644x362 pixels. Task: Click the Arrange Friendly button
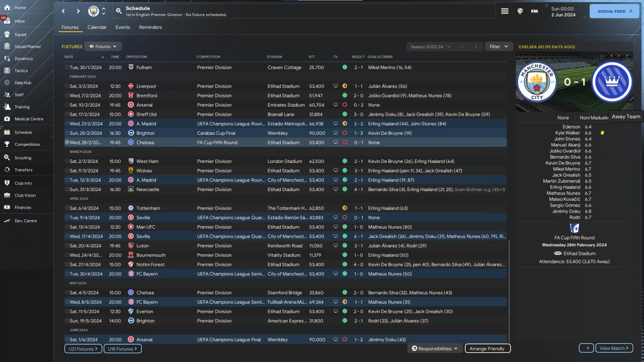tap(488, 348)
